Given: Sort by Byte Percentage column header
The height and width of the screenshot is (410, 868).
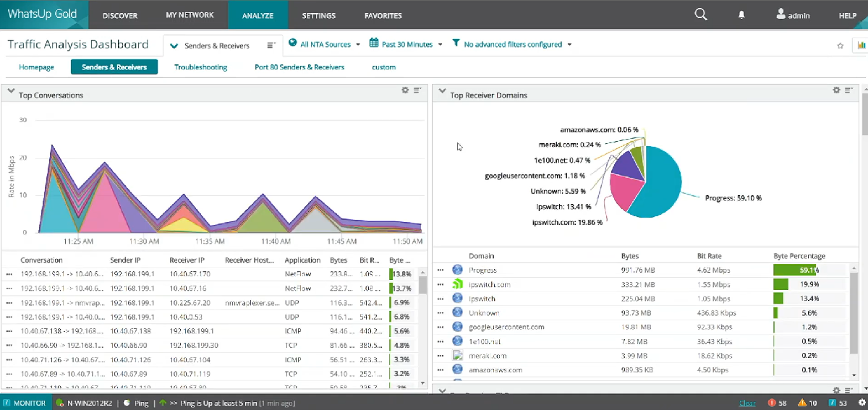Looking at the screenshot, I should [x=799, y=256].
